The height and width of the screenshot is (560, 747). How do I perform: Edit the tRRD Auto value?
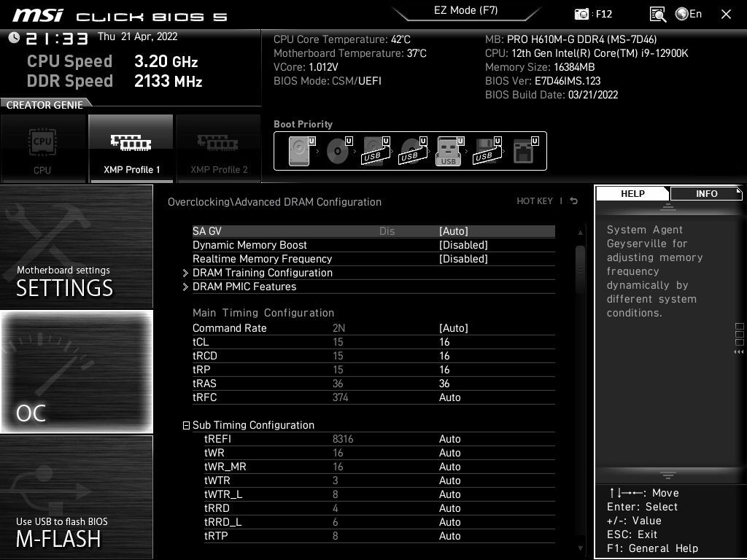click(449, 507)
